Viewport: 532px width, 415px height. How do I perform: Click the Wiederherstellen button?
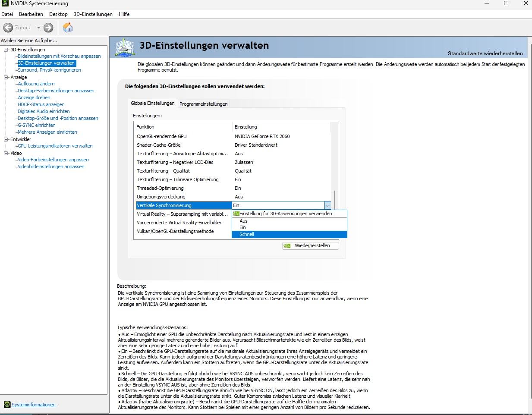pos(311,246)
